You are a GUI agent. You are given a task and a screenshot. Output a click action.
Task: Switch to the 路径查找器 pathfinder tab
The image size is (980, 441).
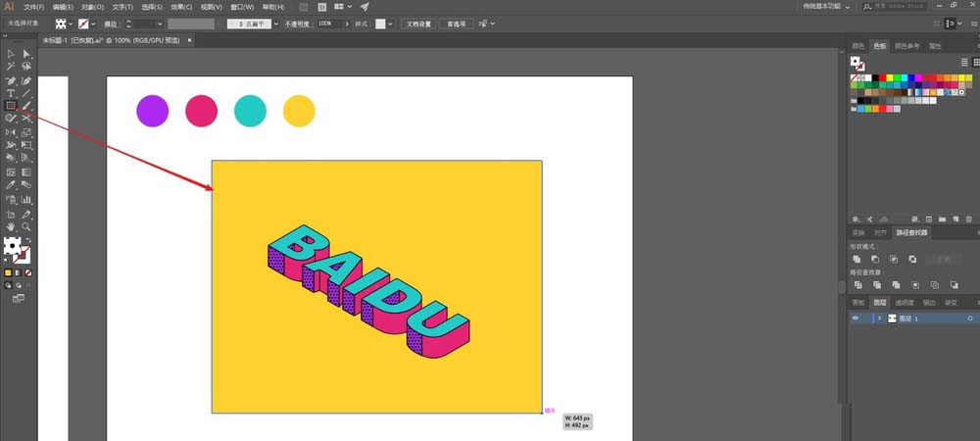pos(911,233)
